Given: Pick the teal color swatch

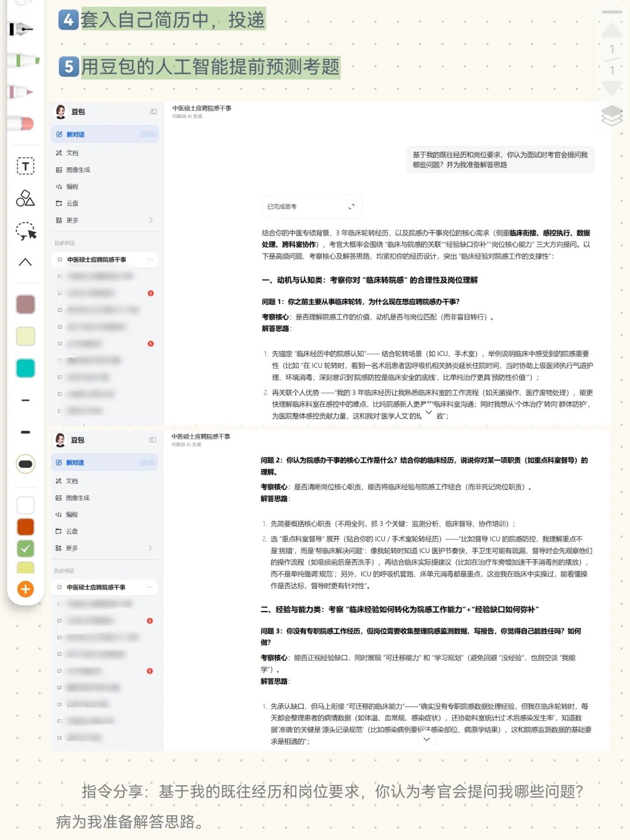Looking at the screenshot, I should point(25,368).
